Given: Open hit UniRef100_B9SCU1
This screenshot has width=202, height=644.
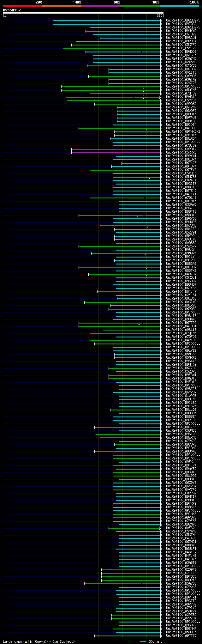Looking at the screenshot, I should pyautogui.click(x=181, y=38).
